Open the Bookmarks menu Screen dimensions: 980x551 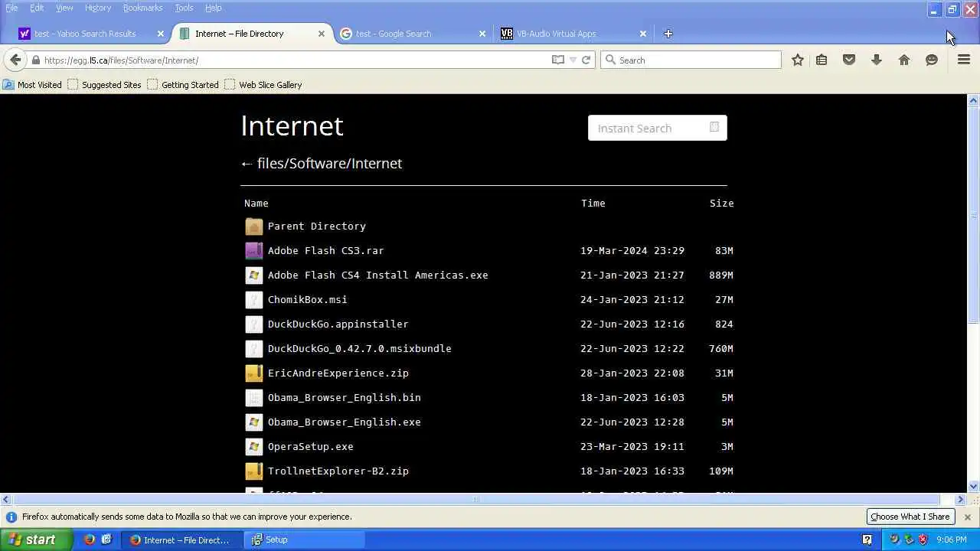[x=142, y=8]
